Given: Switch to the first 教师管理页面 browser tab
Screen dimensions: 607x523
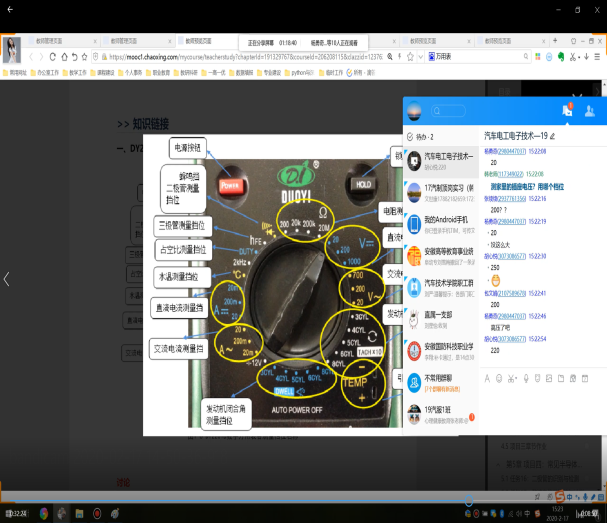Looking at the screenshot, I should click(x=58, y=41).
